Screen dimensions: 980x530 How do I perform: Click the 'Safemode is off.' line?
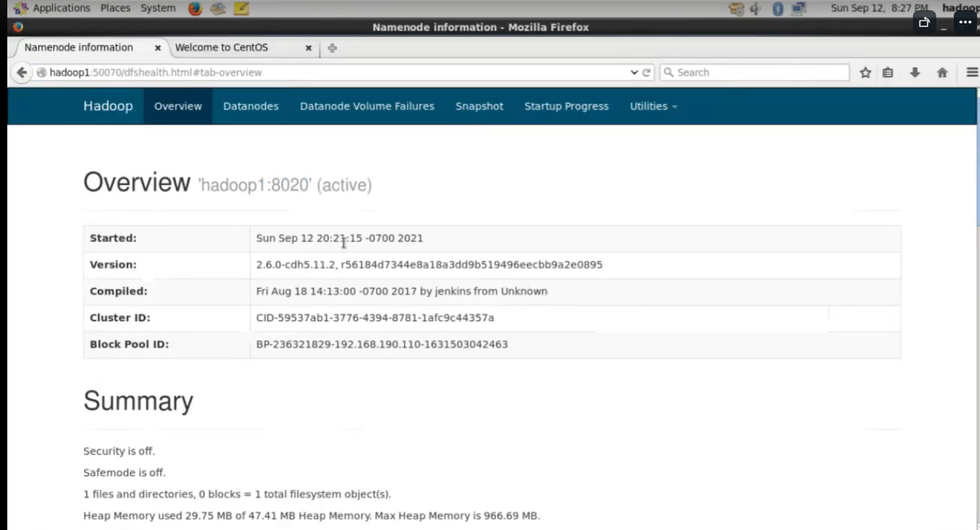point(124,472)
